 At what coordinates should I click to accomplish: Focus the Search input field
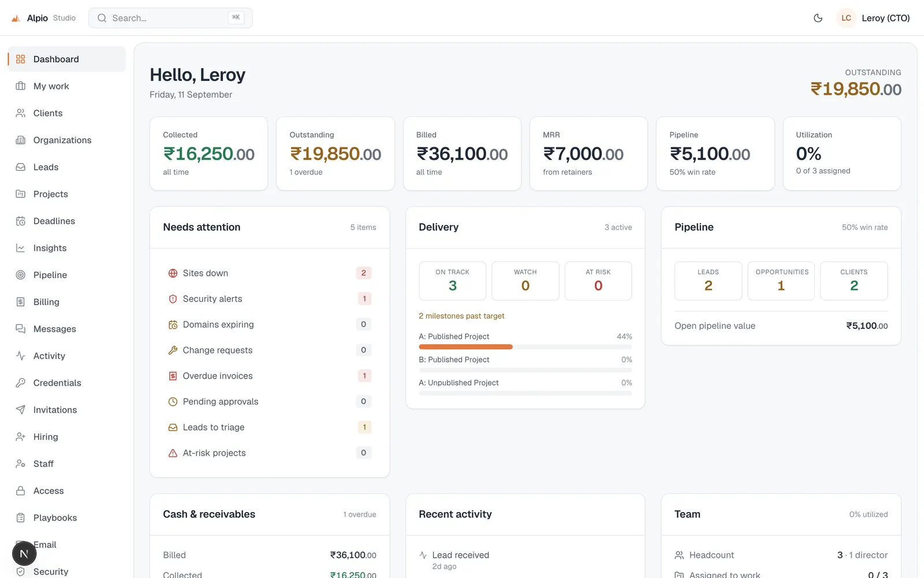coord(170,18)
